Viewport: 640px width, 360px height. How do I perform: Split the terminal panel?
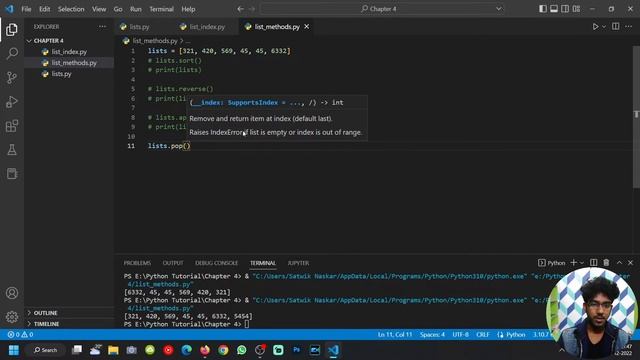[594, 262]
